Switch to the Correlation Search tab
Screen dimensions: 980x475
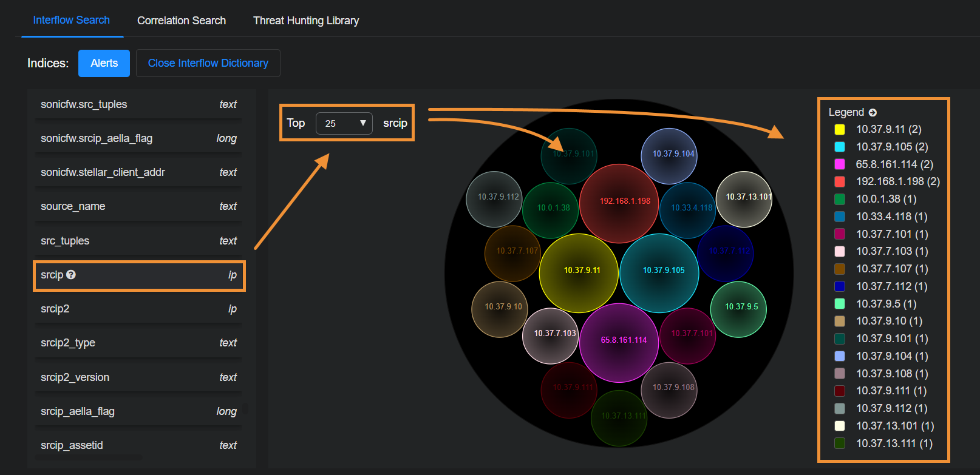pyautogui.click(x=182, y=21)
